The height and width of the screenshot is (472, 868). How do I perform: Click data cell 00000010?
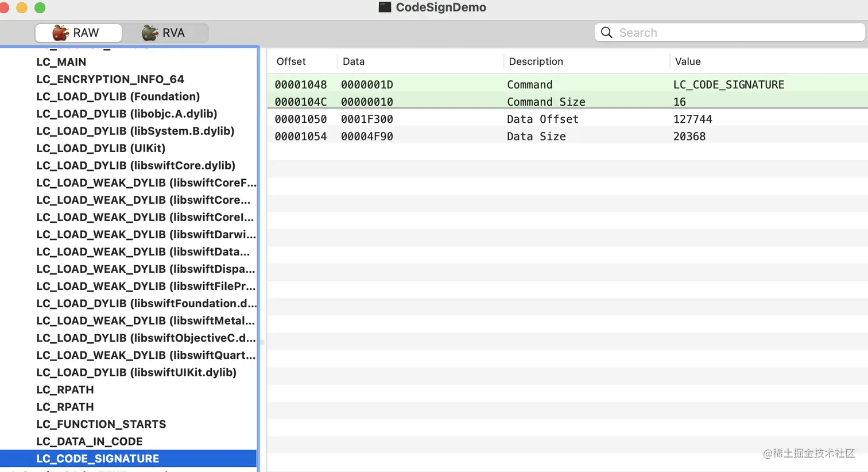(367, 102)
